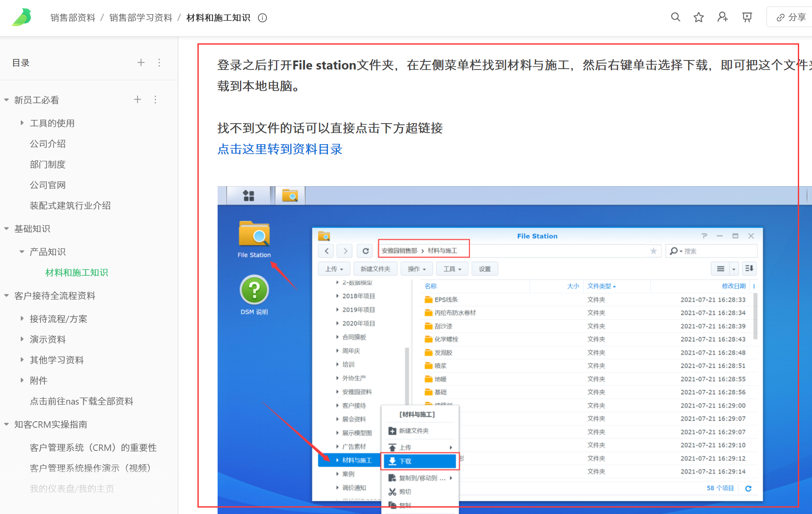This screenshot has height=514, width=812.
Task: Expand the 工具的使用 tree arrow
Action: tap(22, 123)
